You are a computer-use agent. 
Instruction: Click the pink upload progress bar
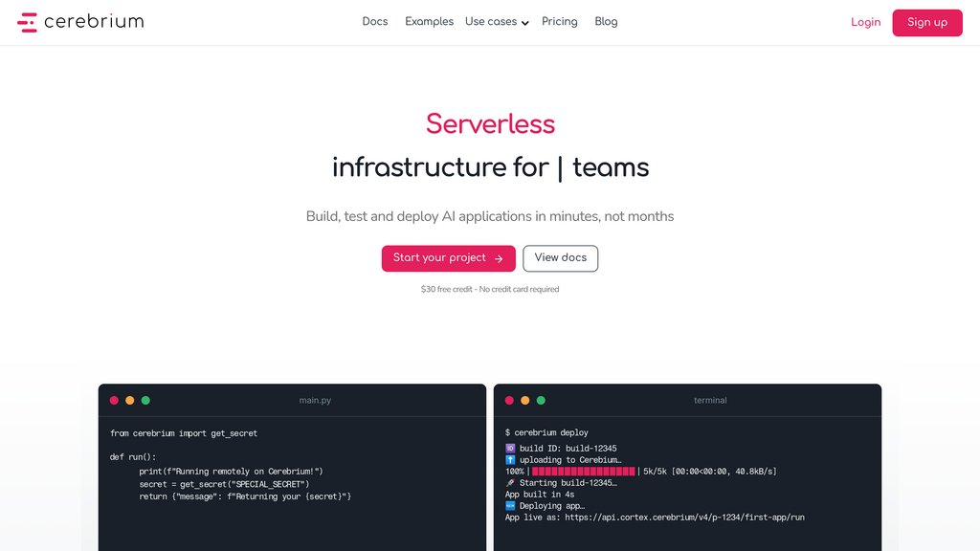click(584, 472)
